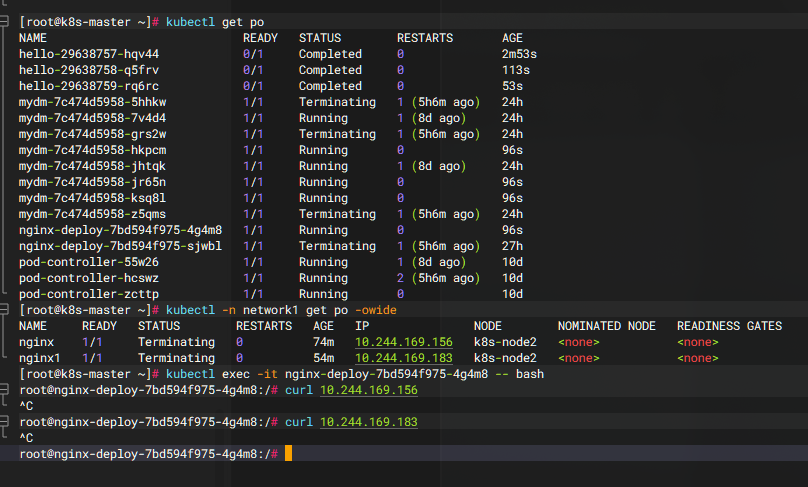808x487 pixels.
Task: Click the IP column header
Action: 362,326
